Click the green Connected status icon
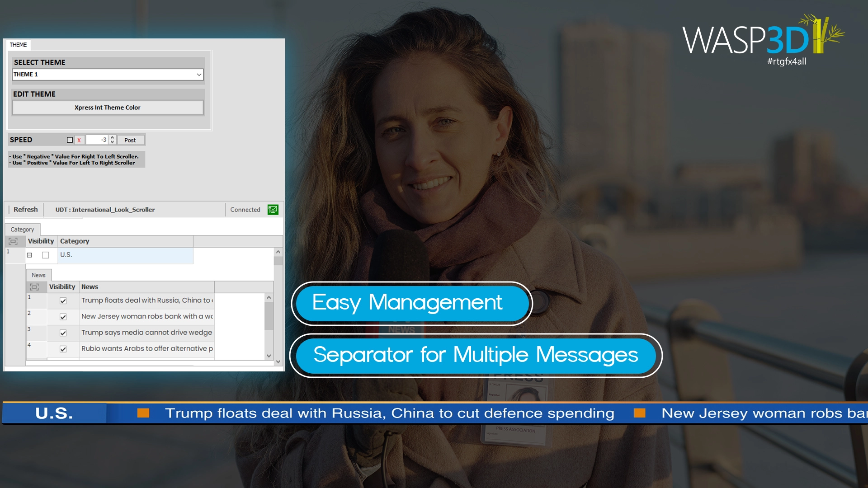Viewport: 868px width, 488px height. click(273, 210)
